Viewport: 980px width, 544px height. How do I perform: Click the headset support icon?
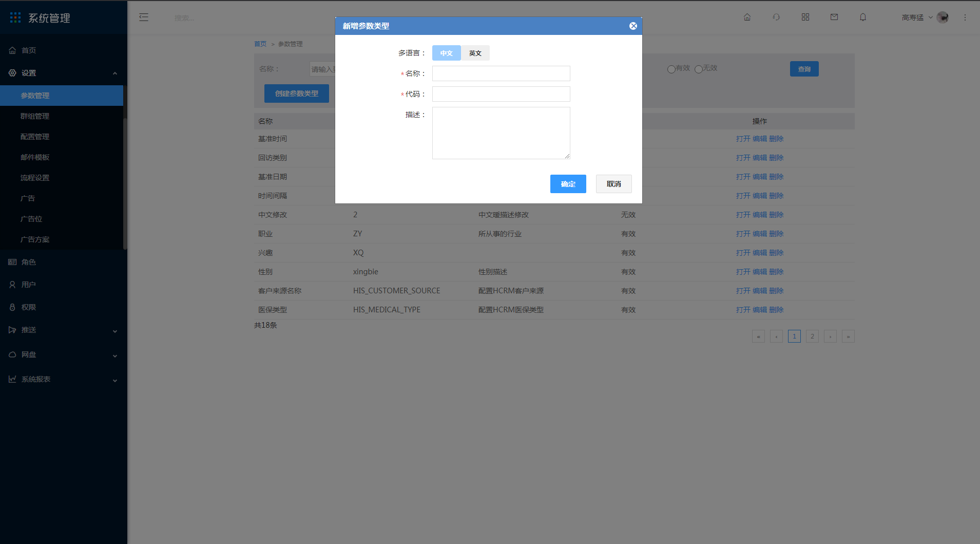776,17
